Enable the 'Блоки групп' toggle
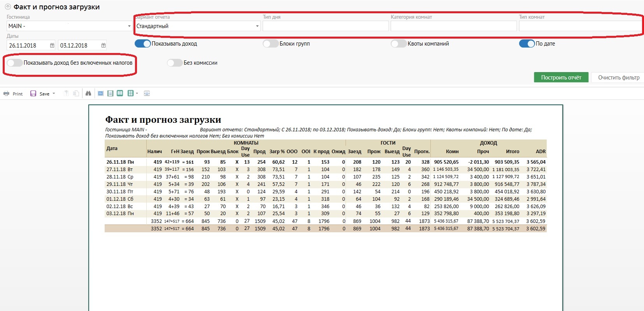Viewport: 644px width, 311px height. click(270, 44)
